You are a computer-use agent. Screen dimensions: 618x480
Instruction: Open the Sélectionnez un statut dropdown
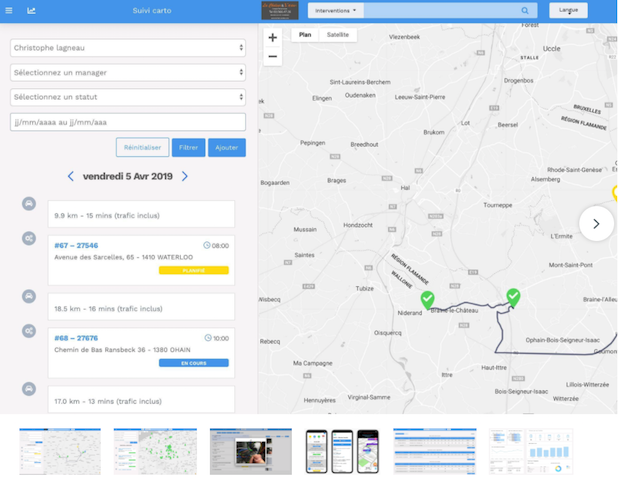click(x=128, y=97)
